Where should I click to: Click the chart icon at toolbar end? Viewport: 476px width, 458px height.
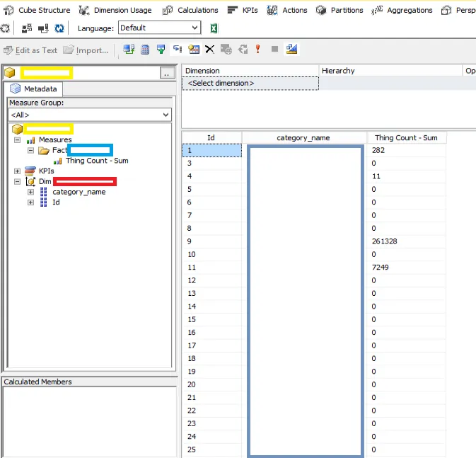click(x=292, y=50)
